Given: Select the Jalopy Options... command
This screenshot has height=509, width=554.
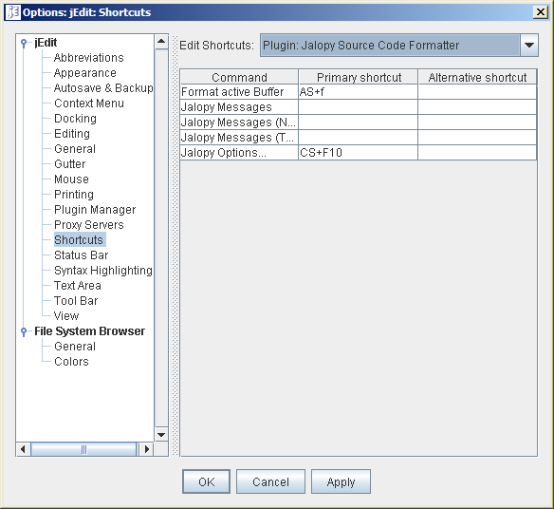Looking at the screenshot, I should click(239, 153).
